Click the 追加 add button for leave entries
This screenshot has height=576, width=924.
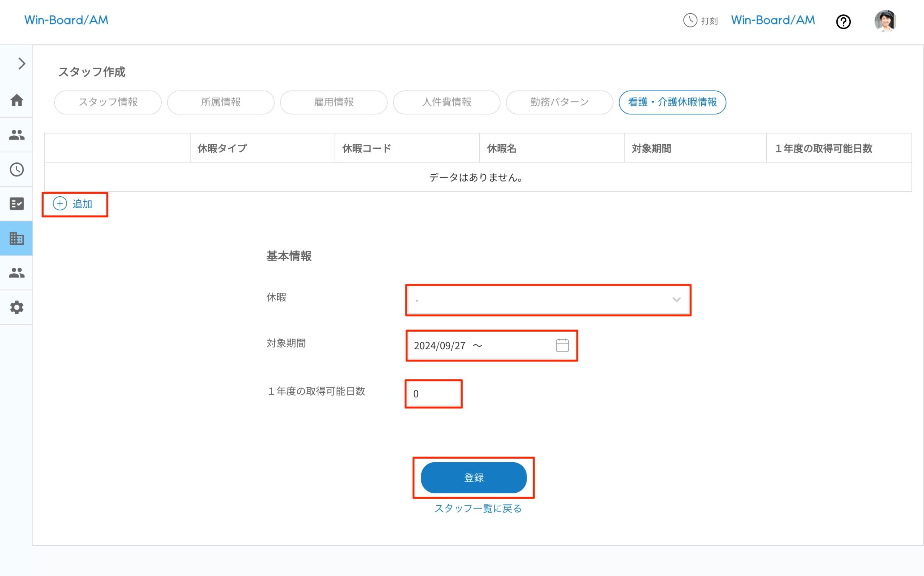click(75, 204)
